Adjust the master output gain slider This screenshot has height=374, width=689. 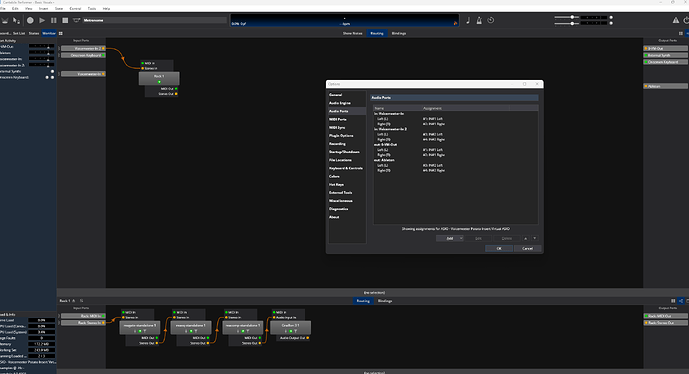pos(571,17)
